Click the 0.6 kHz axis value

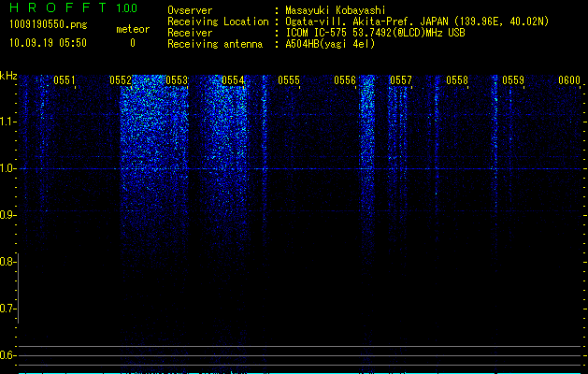(7, 355)
